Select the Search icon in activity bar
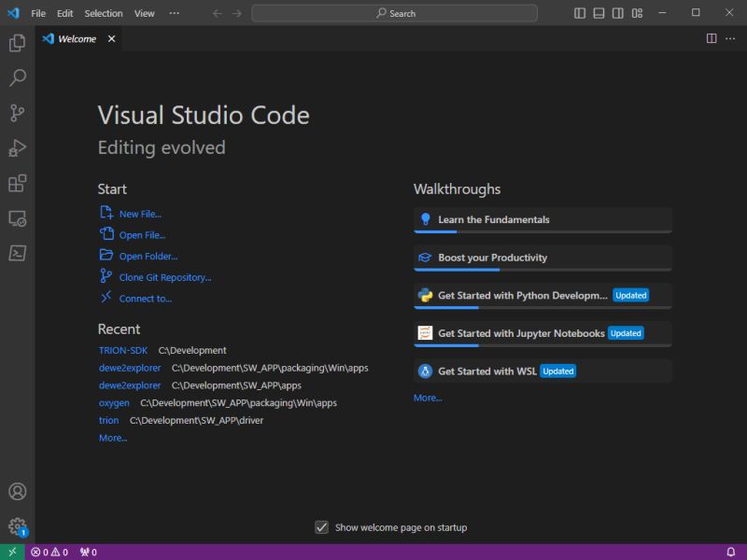Viewport: 747px width, 560px height. click(x=17, y=78)
